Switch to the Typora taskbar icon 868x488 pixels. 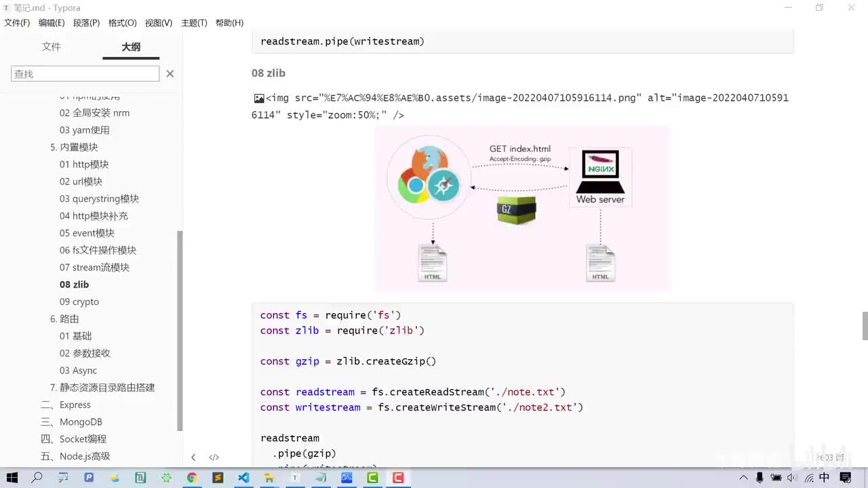point(295,478)
